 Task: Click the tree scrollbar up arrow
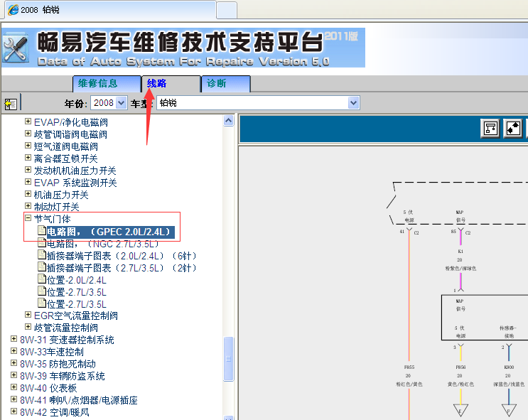coord(229,121)
